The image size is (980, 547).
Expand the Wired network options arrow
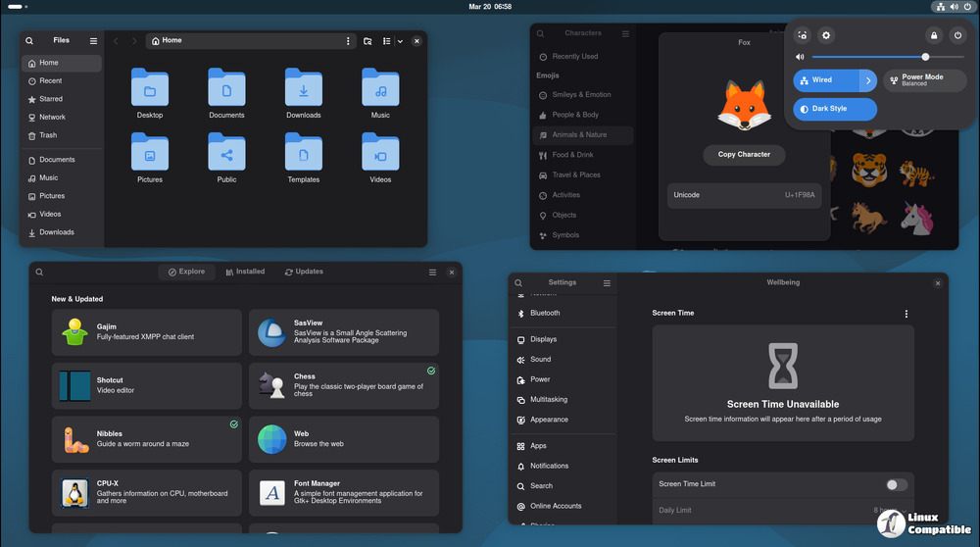click(x=868, y=80)
